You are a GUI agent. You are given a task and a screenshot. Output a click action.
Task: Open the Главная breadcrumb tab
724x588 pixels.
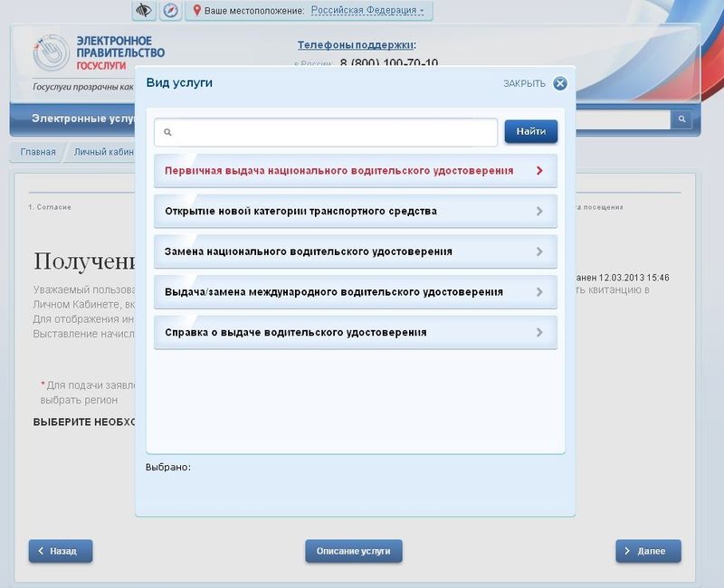pos(38,152)
